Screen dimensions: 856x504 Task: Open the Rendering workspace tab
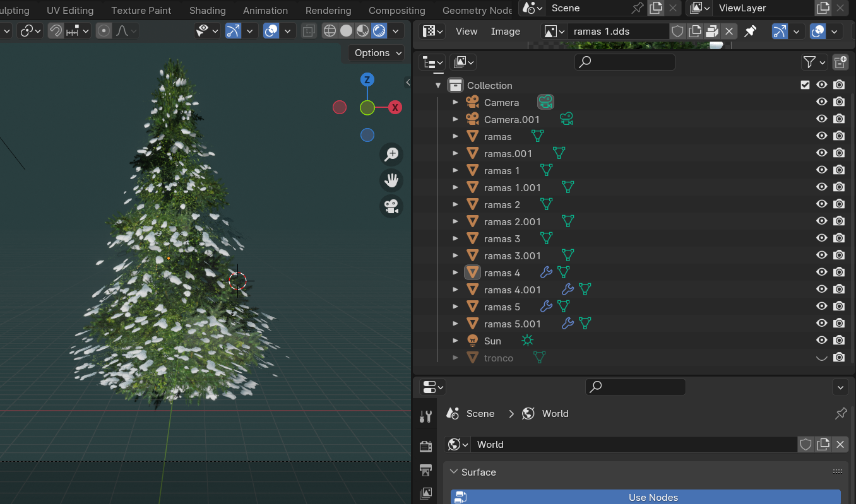[x=328, y=11]
